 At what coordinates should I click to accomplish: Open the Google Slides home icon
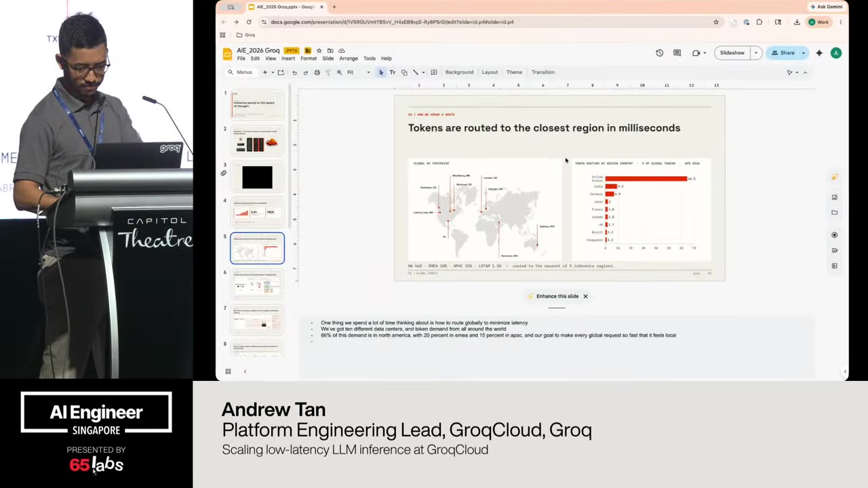227,54
